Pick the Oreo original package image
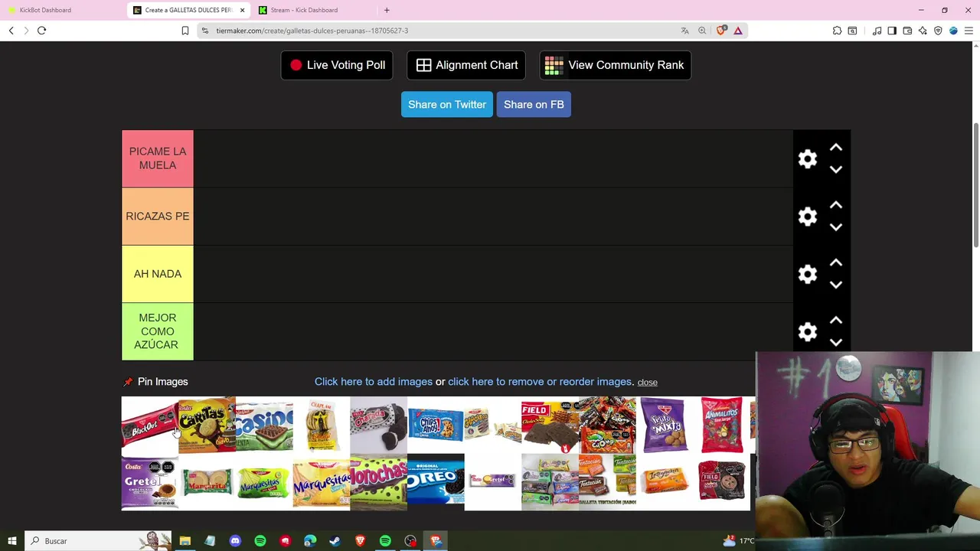The height and width of the screenshot is (551, 980). 436,482
